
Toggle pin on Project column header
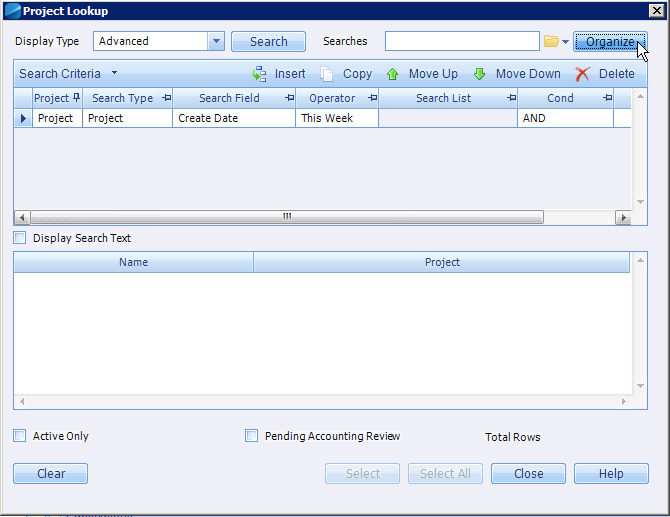click(x=76, y=97)
